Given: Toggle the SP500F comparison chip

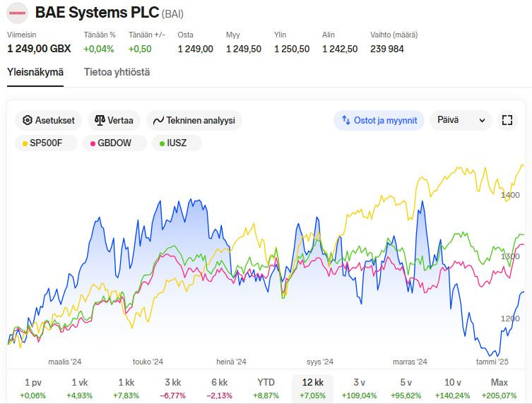Looking at the screenshot, I should pos(46,143).
